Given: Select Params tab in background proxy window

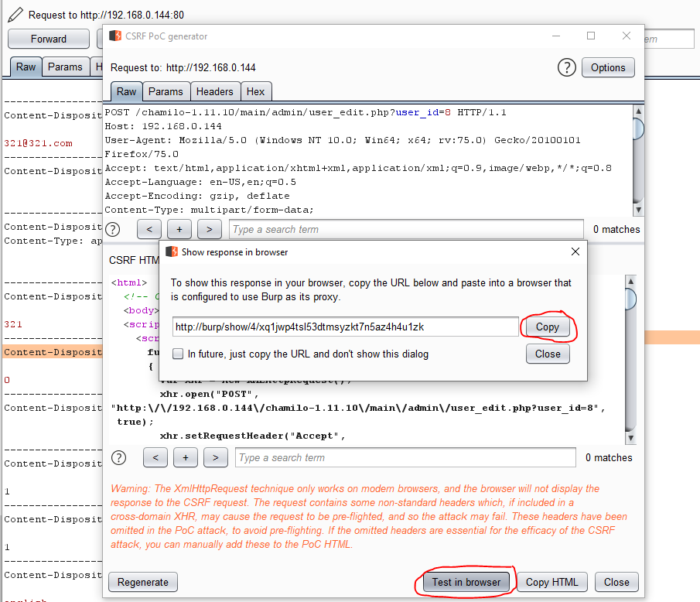Looking at the screenshot, I should 65,67.
